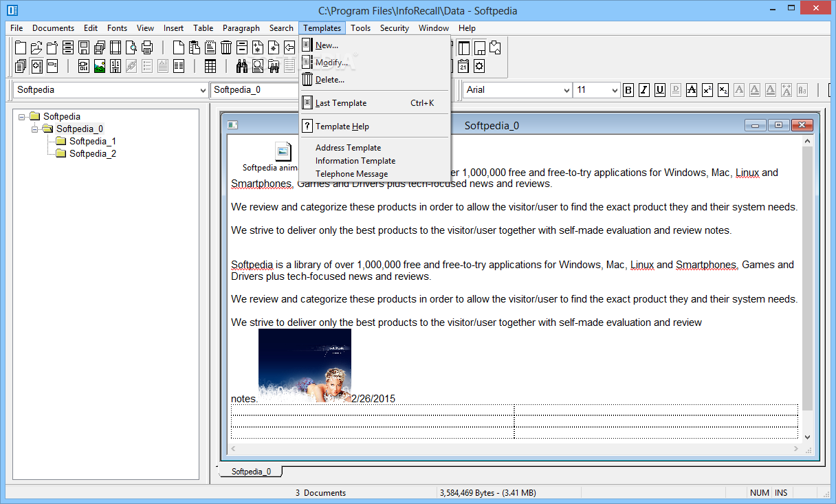Collapse the Softpedia root tree node
The image size is (836, 504).
(x=22, y=116)
